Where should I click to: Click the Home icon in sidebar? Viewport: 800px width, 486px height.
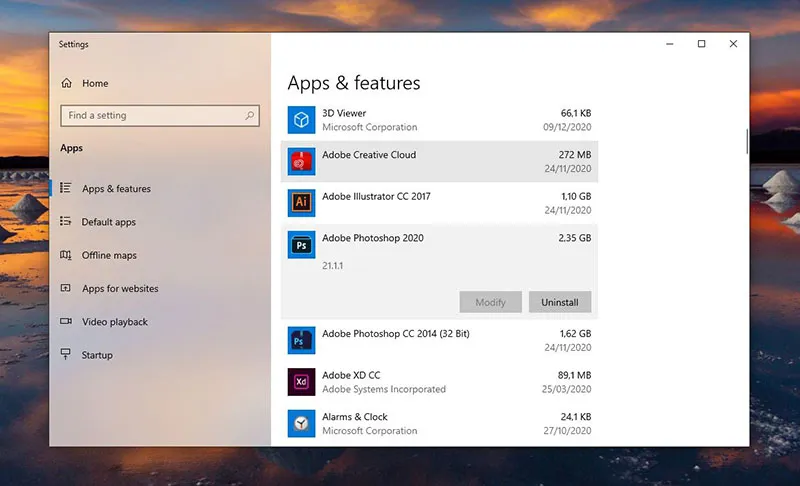[67, 83]
